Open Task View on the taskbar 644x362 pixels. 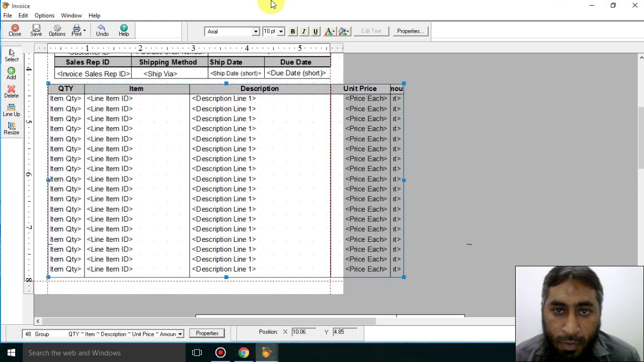[x=197, y=353]
